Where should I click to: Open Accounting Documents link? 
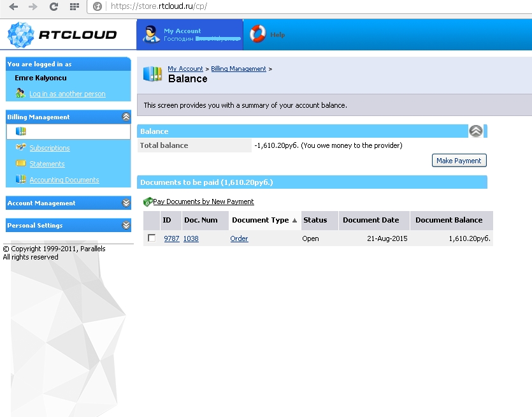(64, 180)
